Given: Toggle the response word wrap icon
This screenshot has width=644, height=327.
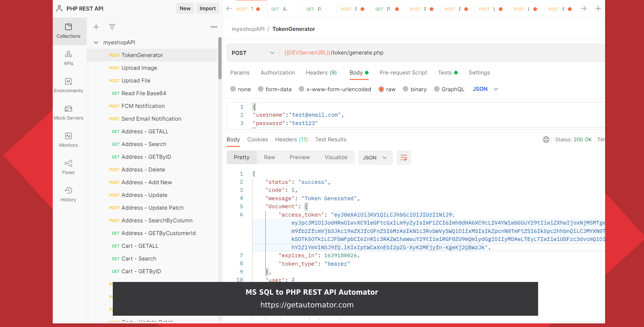Looking at the screenshot, I should [x=404, y=158].
